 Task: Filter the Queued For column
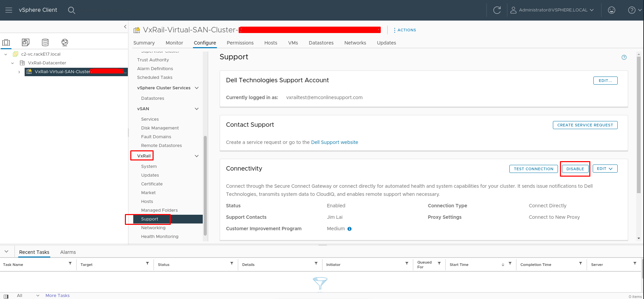tap(439, 263)
